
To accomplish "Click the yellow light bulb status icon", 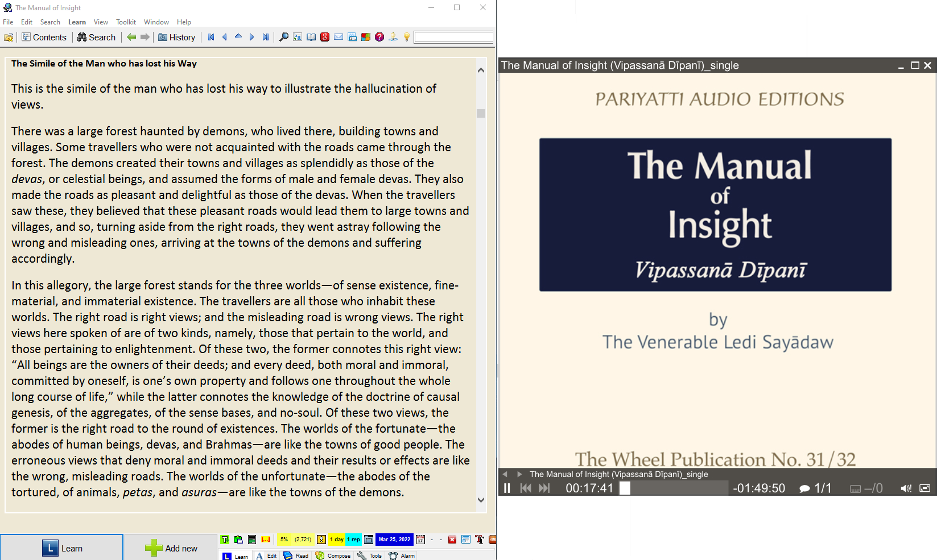I will point(321,540).
